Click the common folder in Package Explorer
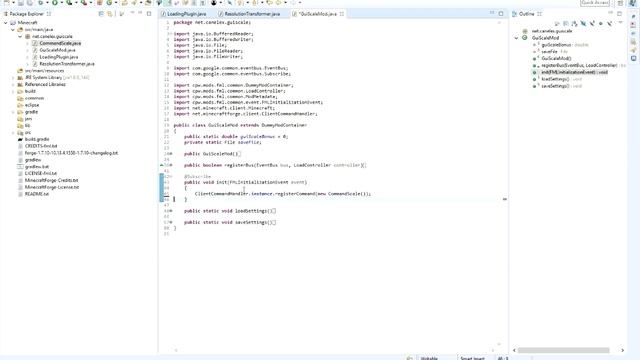 click(34, 98)
